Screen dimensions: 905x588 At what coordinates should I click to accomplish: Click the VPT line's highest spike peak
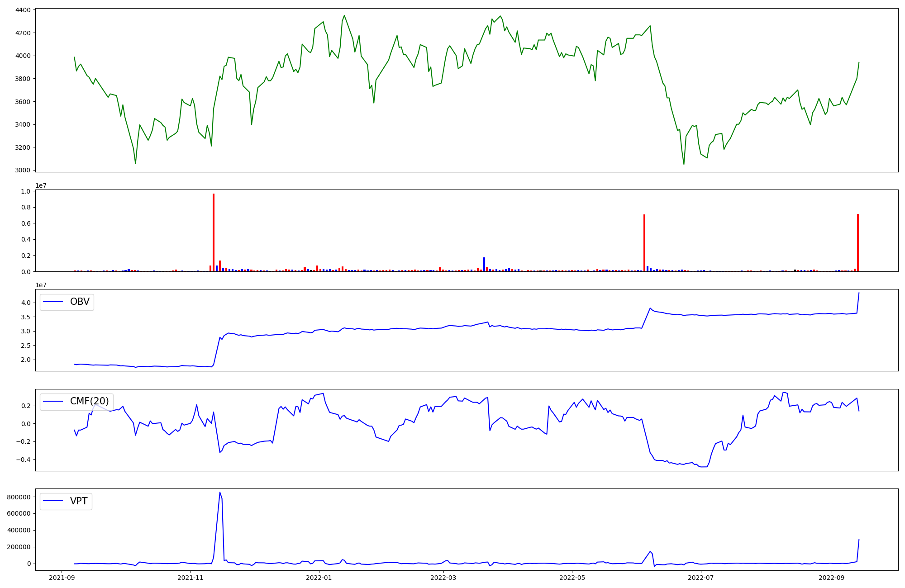click(x=220, y=493)
